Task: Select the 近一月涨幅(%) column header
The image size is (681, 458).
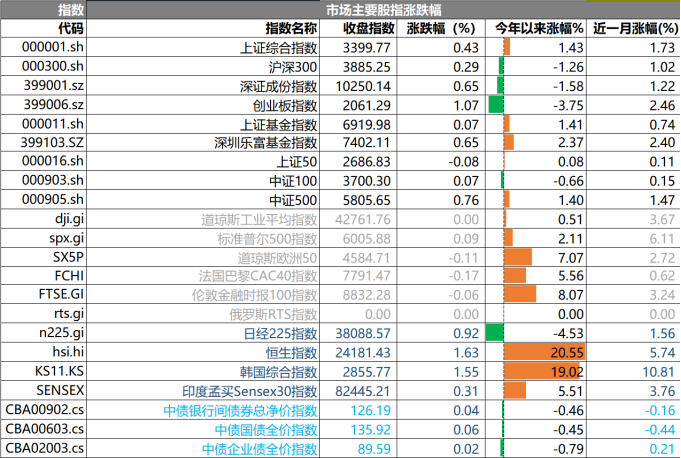Action: tap(635, 29)
